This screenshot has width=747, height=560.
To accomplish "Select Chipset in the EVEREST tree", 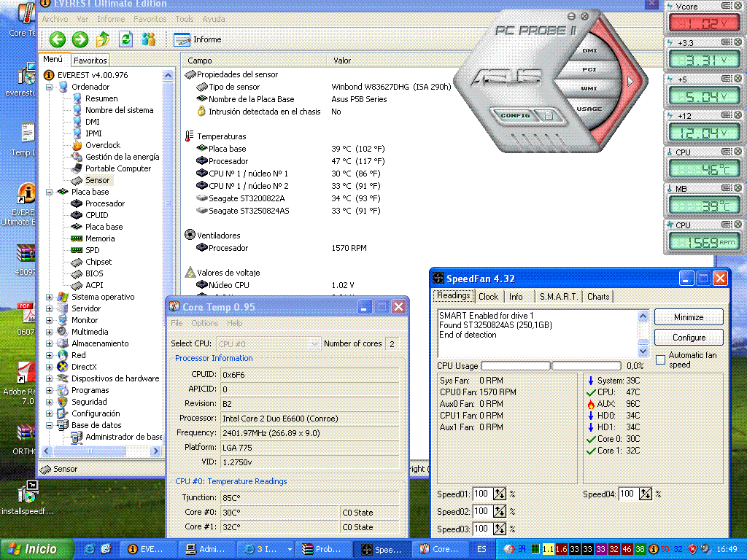I will coord(98,262).
